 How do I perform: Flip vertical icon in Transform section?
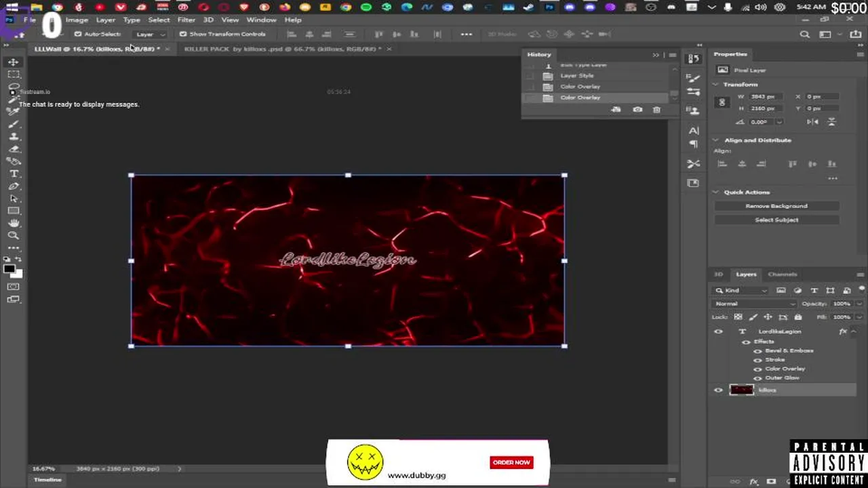point(831,122)
